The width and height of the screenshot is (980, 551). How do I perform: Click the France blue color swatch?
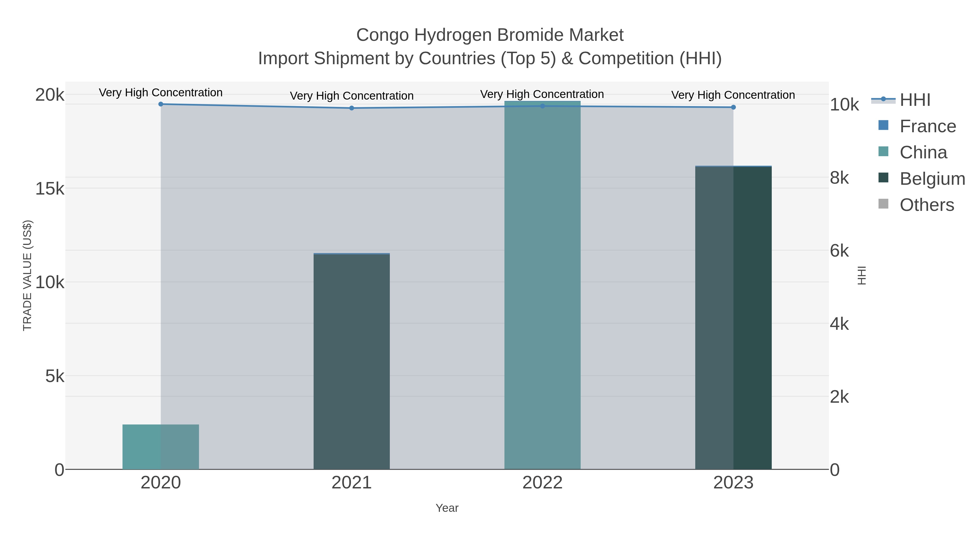883,125
